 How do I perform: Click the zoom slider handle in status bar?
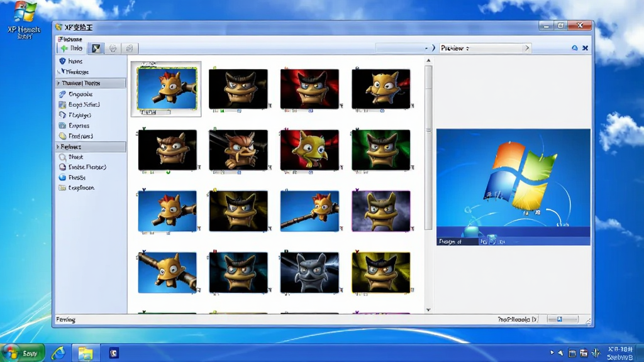[559, 319]
